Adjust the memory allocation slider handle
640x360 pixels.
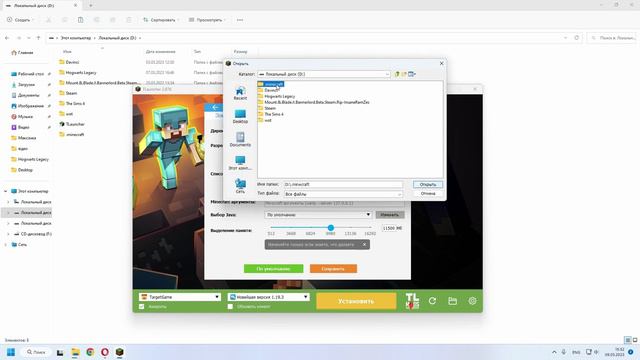331,227
